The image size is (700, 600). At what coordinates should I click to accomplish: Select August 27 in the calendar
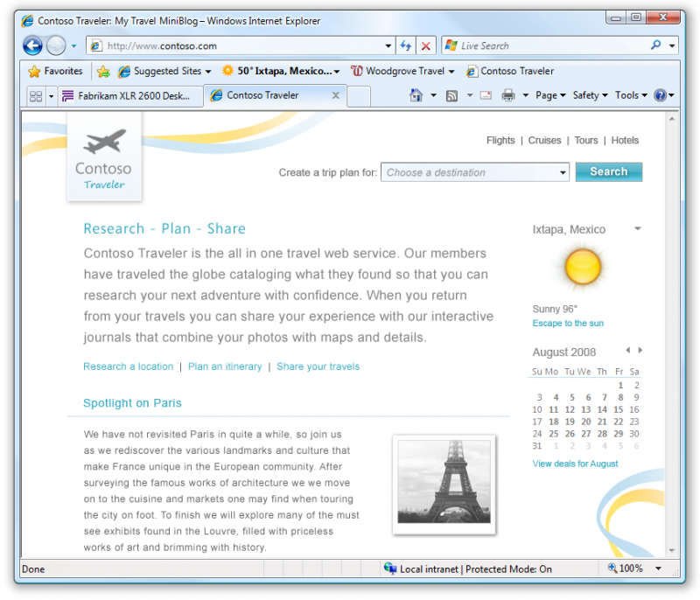pos(585,434)
